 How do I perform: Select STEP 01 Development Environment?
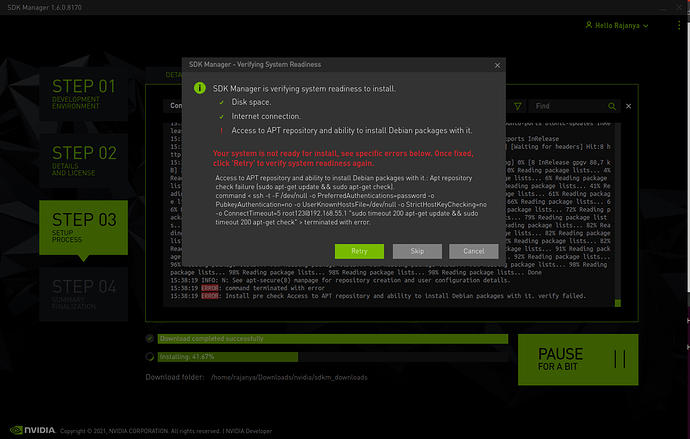click(84, 94)
